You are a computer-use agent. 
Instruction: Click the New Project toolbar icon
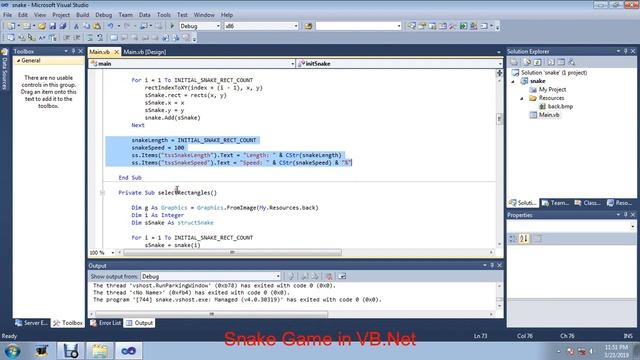[11, 26]
